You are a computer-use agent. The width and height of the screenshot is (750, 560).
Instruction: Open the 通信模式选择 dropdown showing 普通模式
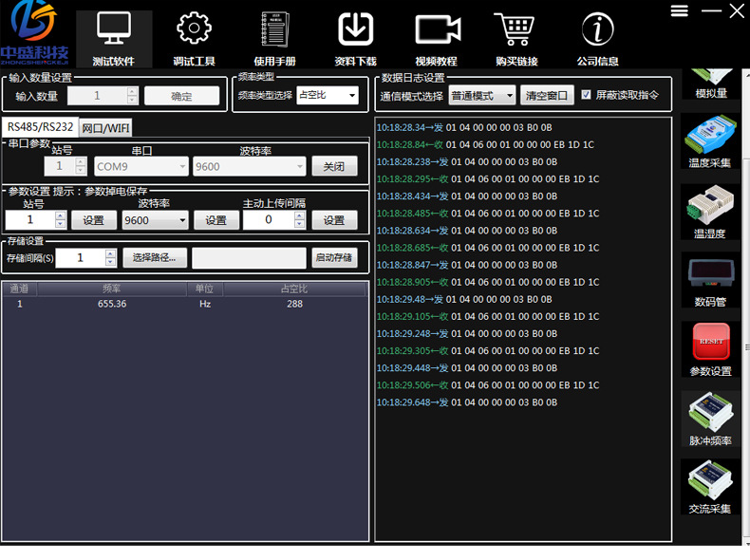click(x=482, y=96)
